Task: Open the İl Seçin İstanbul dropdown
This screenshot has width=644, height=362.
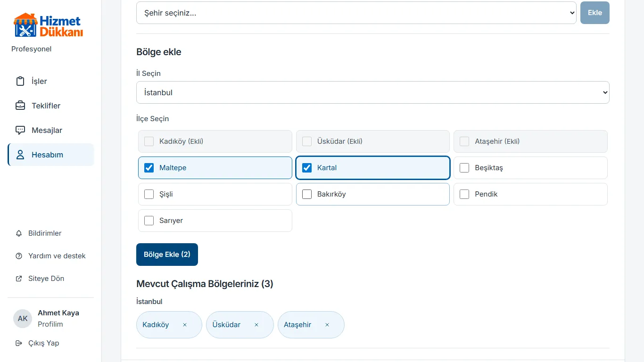Action: coord(373,92)
